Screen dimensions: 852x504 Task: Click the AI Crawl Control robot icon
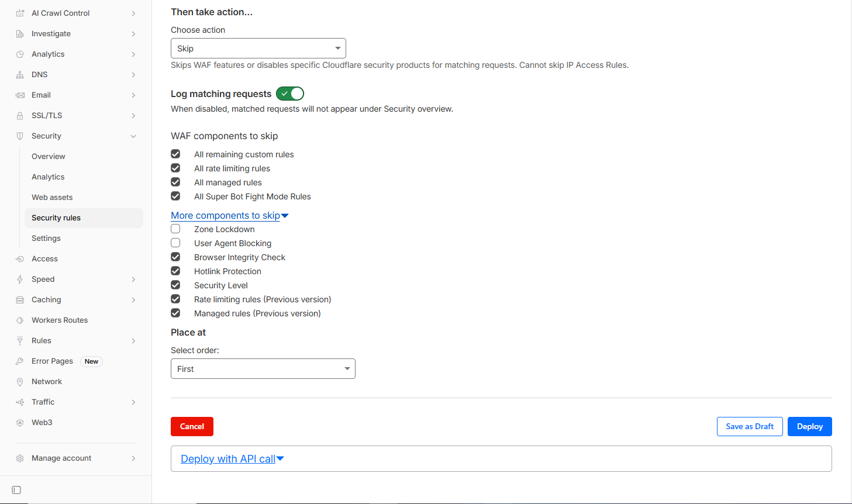click(20, 13)
